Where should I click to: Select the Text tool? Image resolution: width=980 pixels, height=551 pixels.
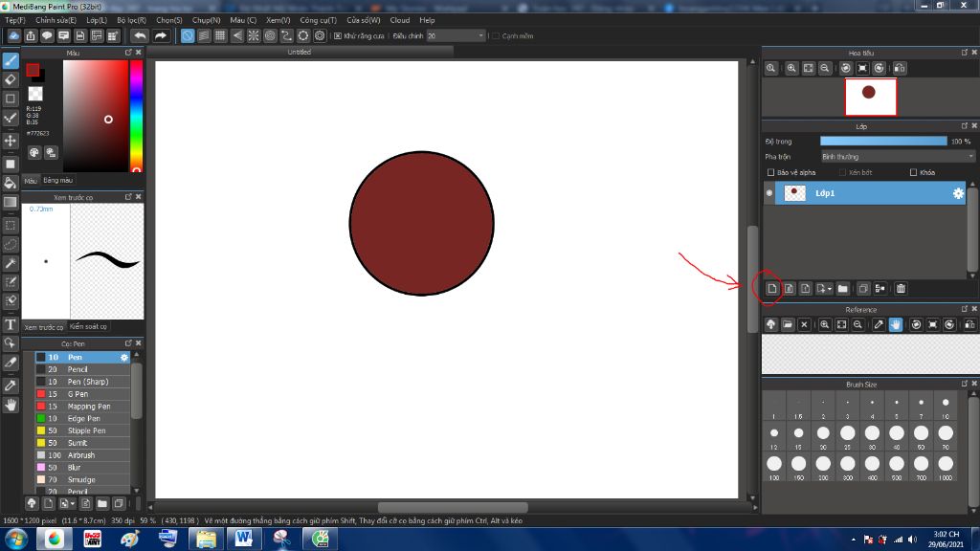pos(11,324)
